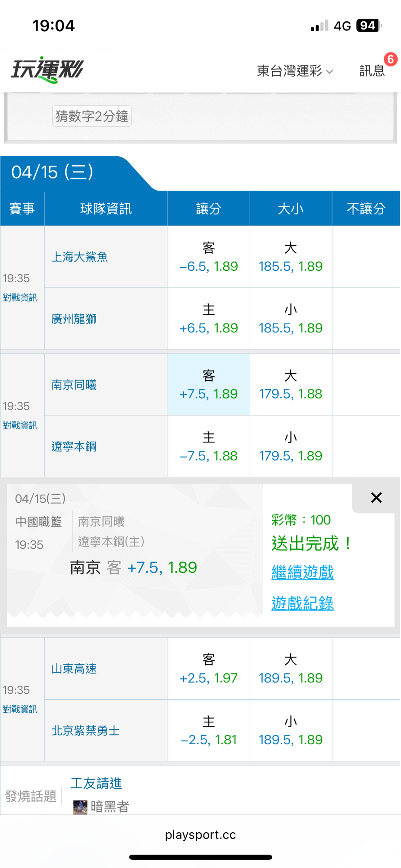Open the 廣州龍獅 team link
The image size is (401, 868).
pyautogui.click(x=74, y=319)
